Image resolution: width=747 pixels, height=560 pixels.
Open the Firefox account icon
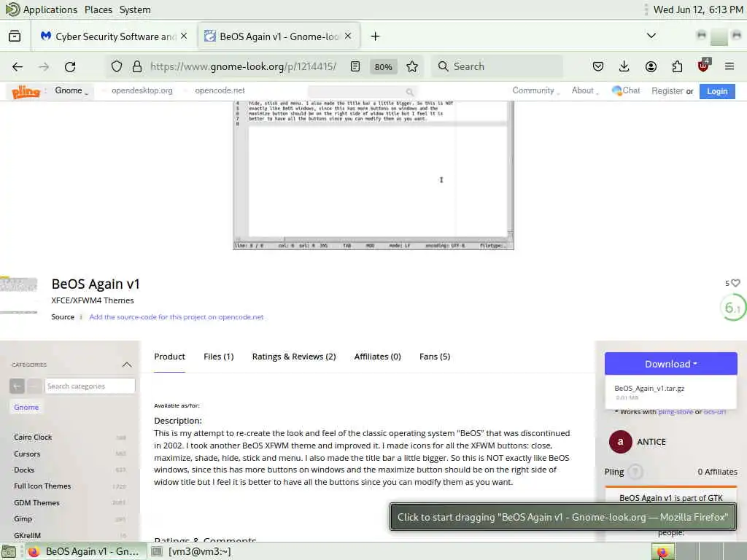point(651,66)
